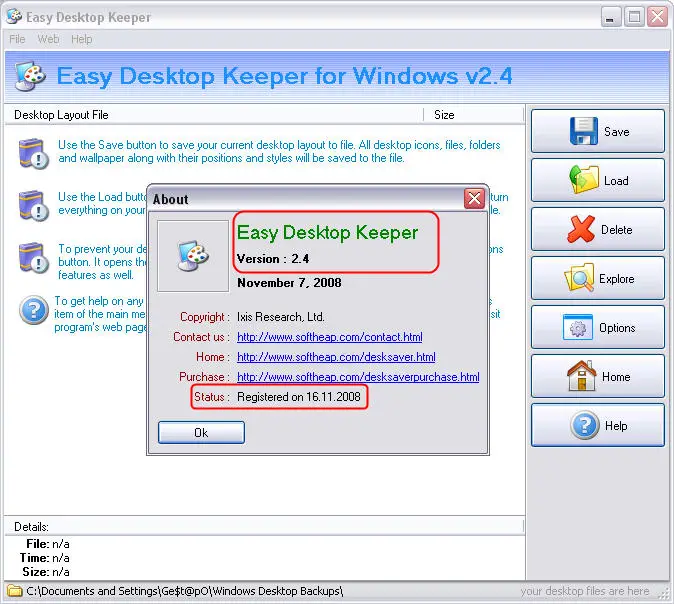This screenshot has height=604, width=674.
Task: Click the 'Size: n/a' detail line
Action: (x=46, y=572)
